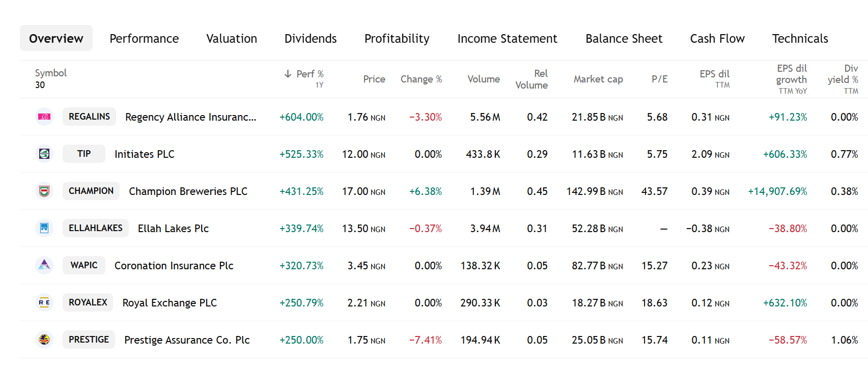
Task: Sort by the Market cap column
Action: [598, 79]
